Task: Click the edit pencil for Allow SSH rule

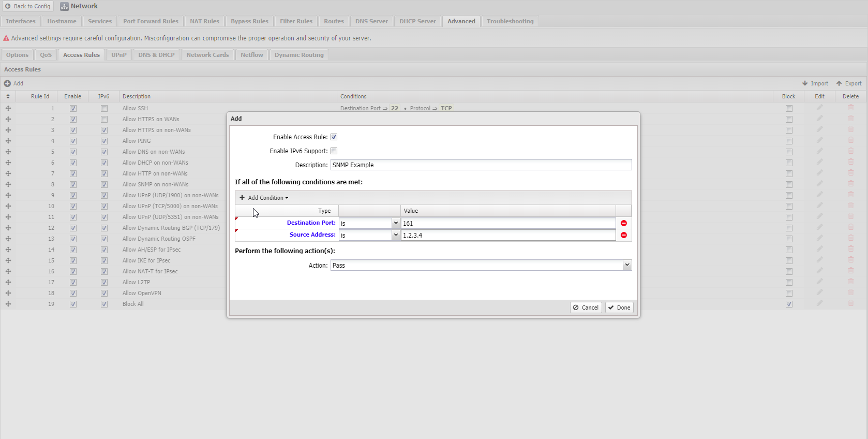Action: pyautogui.click(x=819, y=108)
